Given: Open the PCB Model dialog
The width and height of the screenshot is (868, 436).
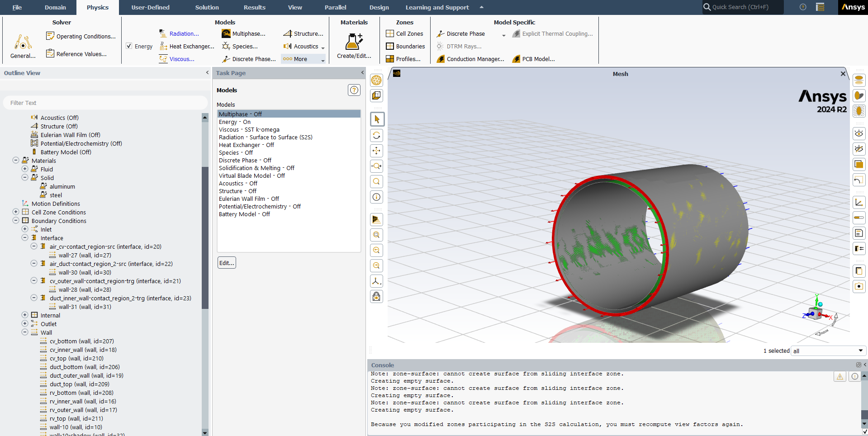Looking at the screenshot, I should [533, 59].
